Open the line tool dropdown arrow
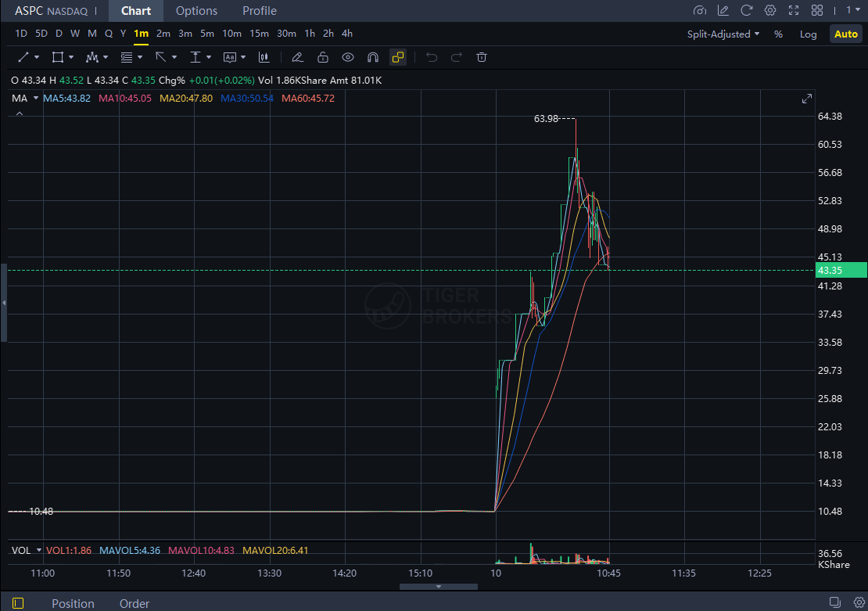868x611 pixels. pyautogui.click(x=37, y=57)
